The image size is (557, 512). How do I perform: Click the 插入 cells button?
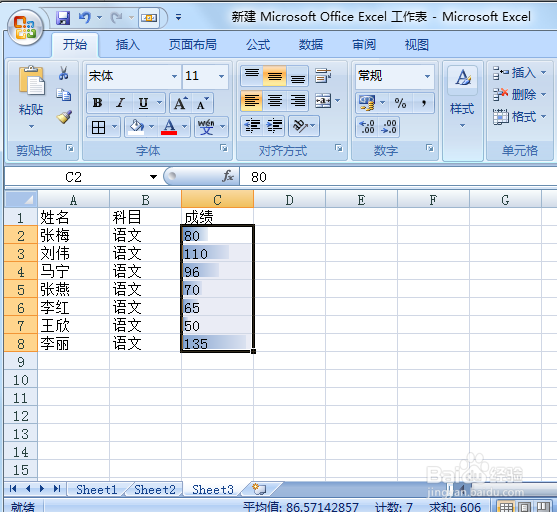point(520,73)
